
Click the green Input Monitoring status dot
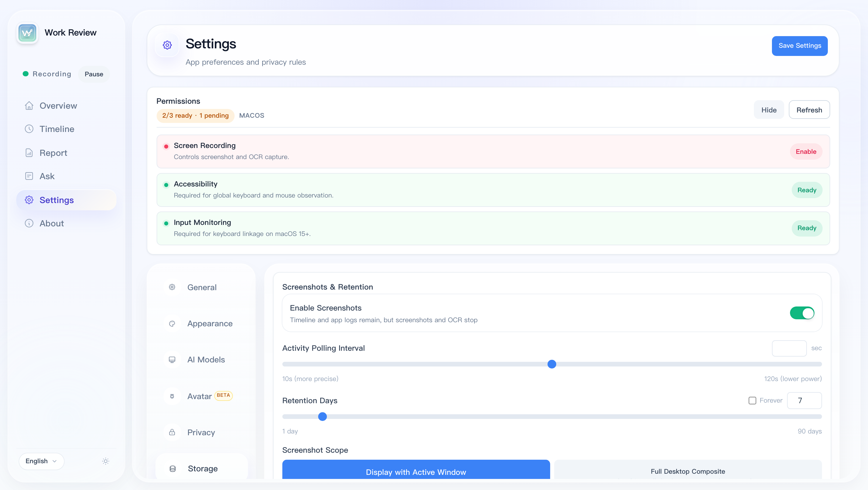(166, 223)
